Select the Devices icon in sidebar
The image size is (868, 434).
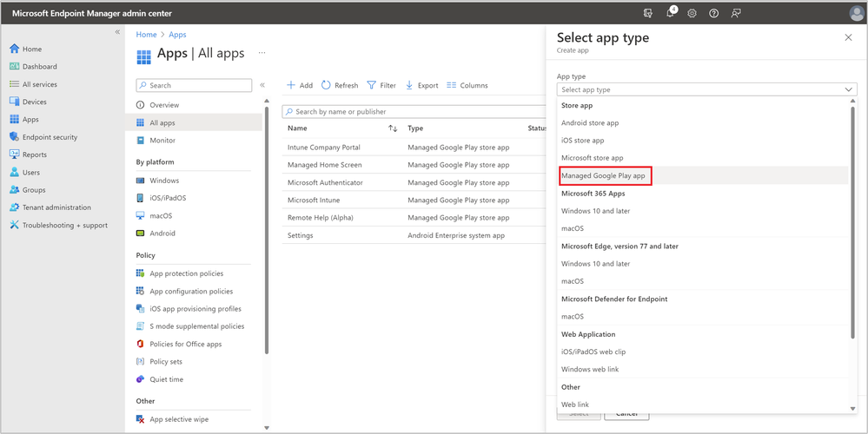[x=15, y=102]
